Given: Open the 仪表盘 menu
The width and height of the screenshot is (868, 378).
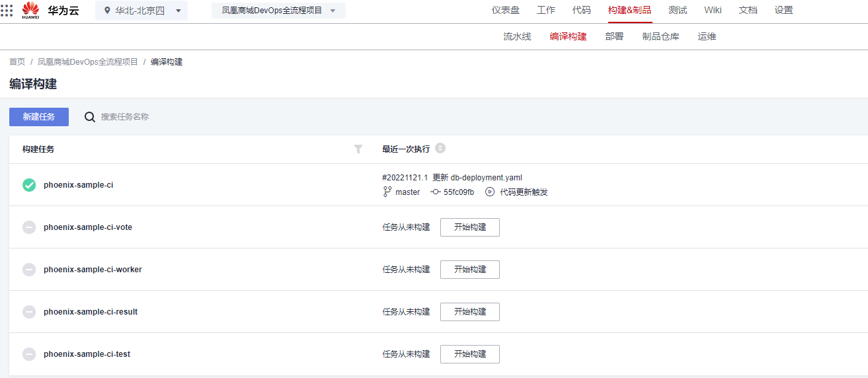Looking at the screenshot, I should tap(506, 10).
